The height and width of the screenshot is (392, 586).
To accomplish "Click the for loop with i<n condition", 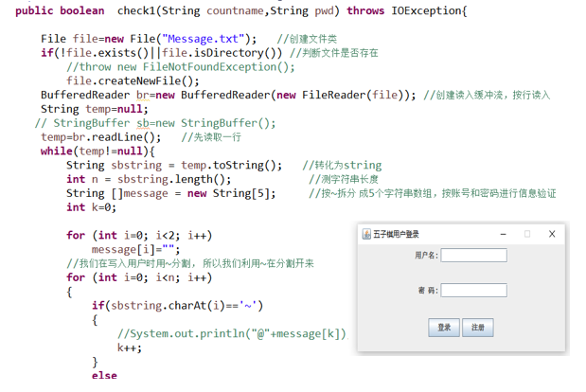I will (x=139, y=277).
